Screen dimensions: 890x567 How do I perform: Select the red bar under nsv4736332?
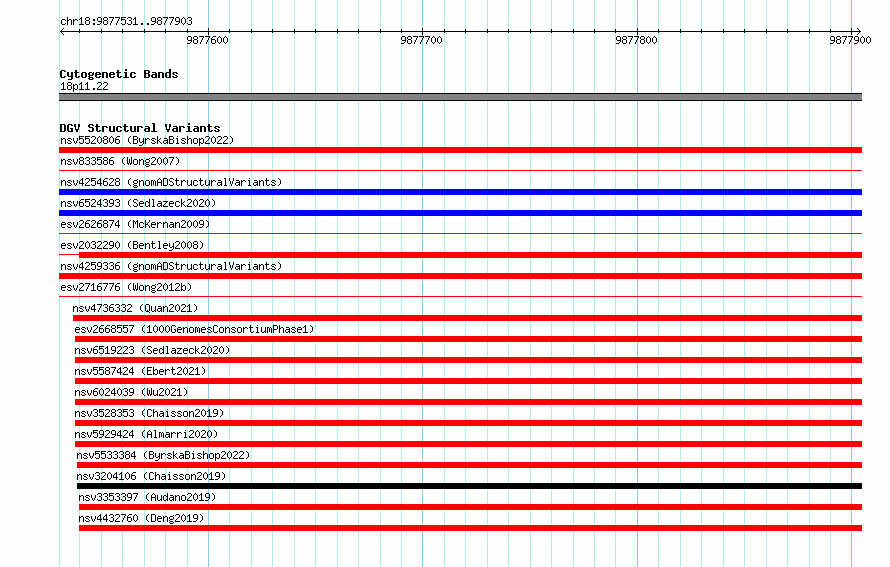(x=467, y=318)
